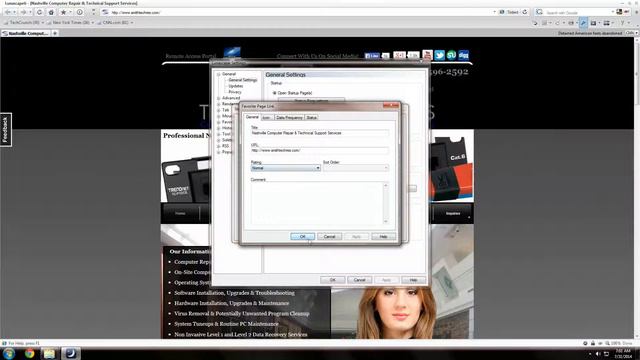Click the search engine icon in search box
Screen dimensions: 640x360
(x=539, y=12)
